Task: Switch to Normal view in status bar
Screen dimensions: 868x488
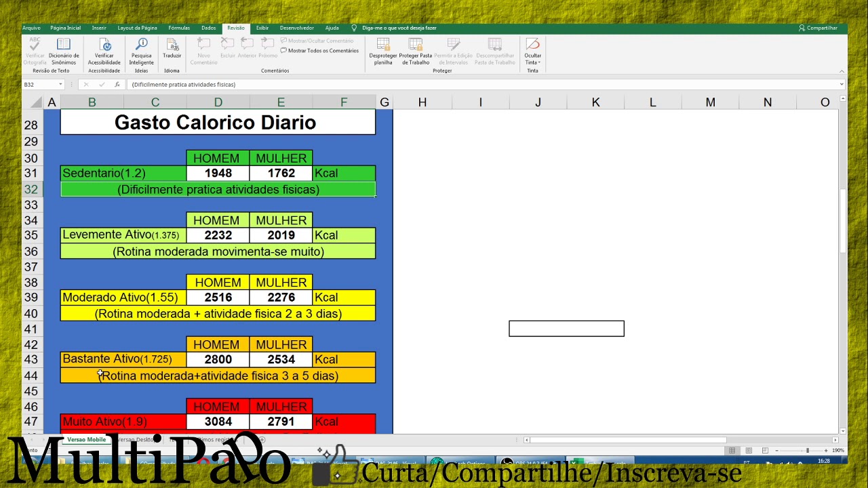Action: point(732,451)
